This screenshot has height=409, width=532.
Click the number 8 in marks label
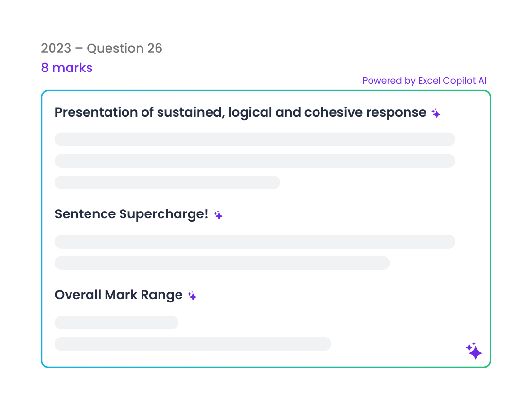point(45,68)
